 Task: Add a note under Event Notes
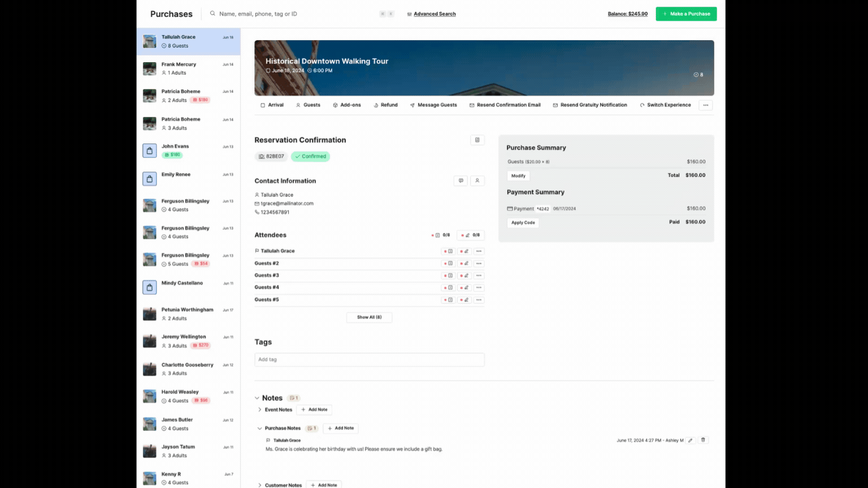click(314, 409)
